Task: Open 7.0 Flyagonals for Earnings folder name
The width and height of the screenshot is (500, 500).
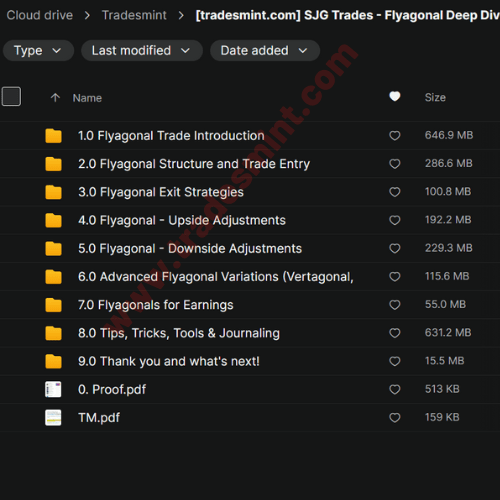Action: (x=156, y=305)
